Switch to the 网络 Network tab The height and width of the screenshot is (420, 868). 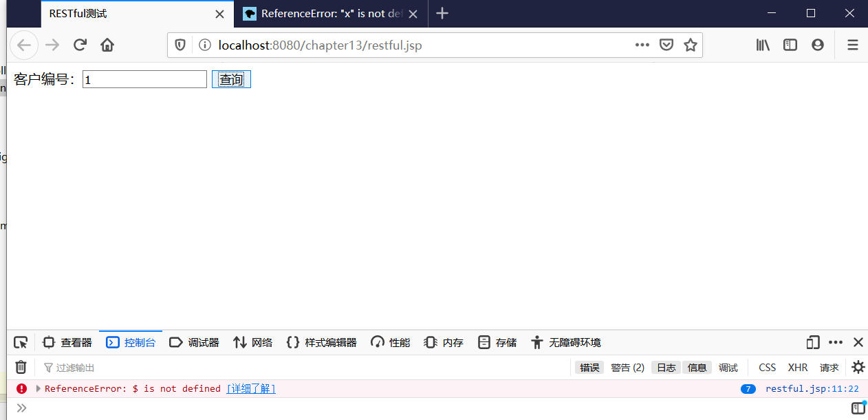252,342
